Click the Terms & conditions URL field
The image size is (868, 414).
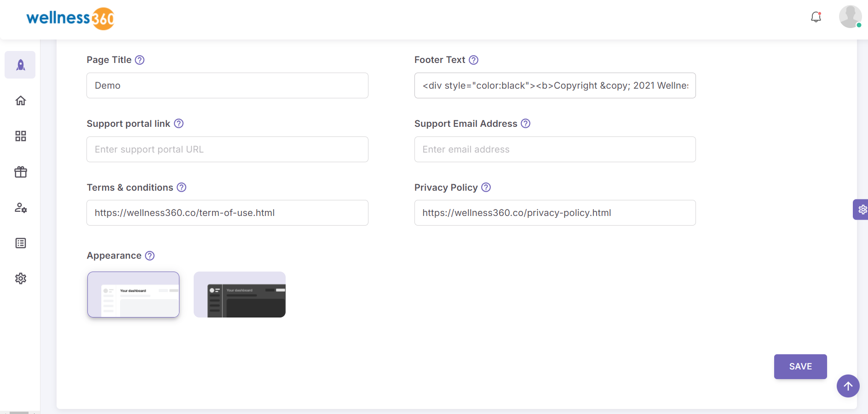click(227, 213)
